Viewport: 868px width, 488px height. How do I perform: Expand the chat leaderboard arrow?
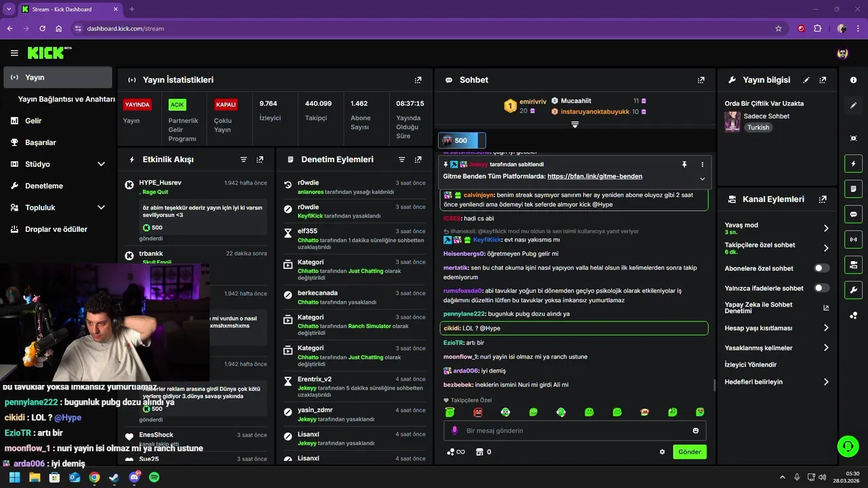pos(574,125)
